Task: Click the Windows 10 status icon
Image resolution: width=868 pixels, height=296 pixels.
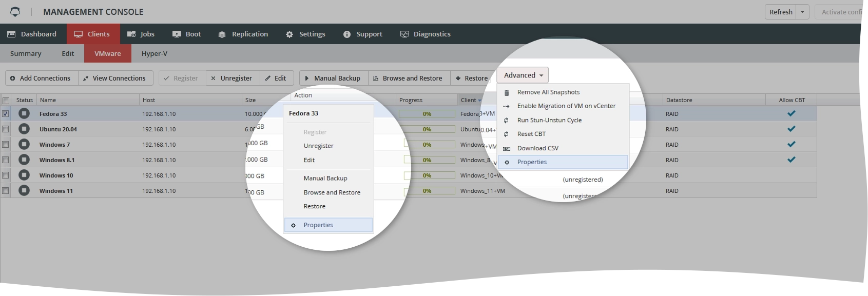Action: pos(24,175)
